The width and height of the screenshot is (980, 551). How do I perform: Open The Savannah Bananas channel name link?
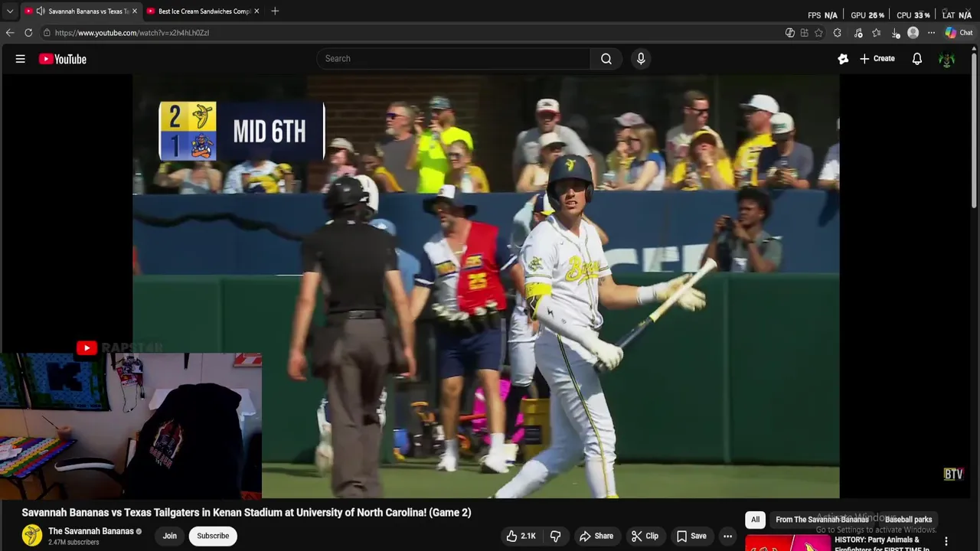click(x=91, y=531)
